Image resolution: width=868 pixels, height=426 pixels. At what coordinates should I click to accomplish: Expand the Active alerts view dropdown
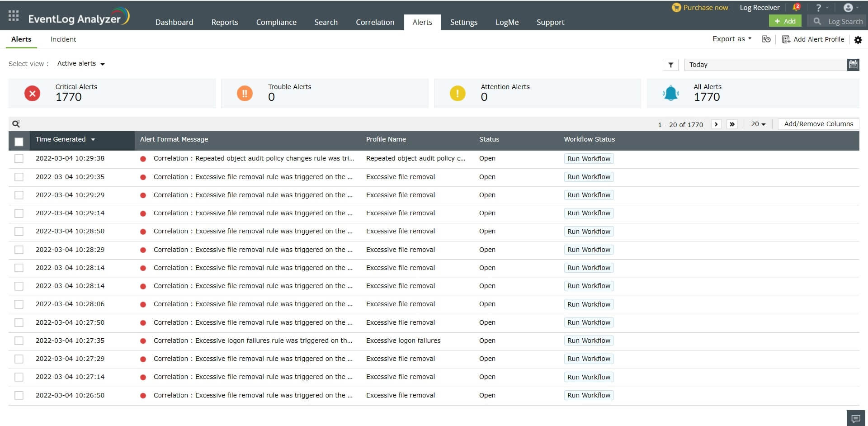point(81,64)
